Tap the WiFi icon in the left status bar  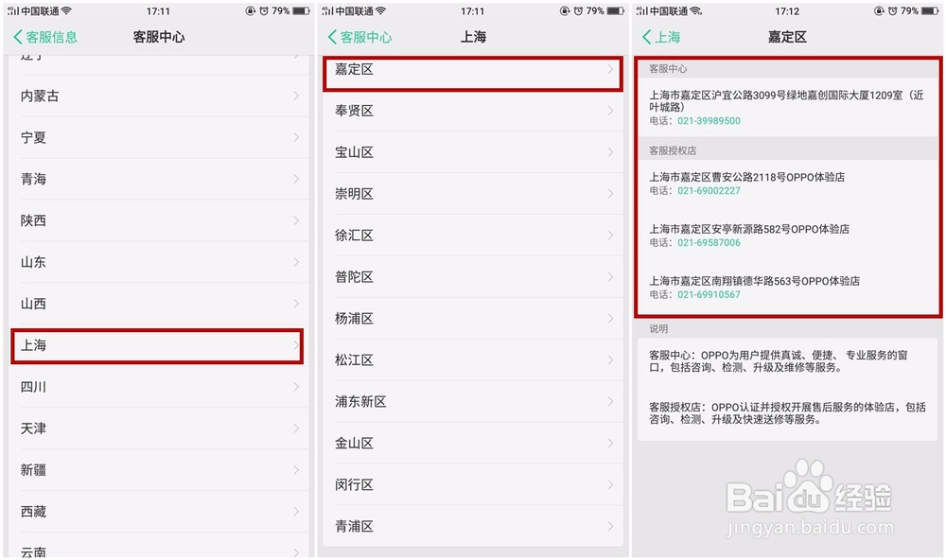64,11
